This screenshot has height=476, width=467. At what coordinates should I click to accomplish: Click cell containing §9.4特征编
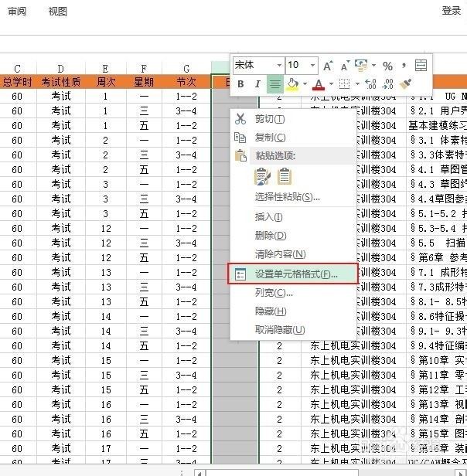(437, 345)
